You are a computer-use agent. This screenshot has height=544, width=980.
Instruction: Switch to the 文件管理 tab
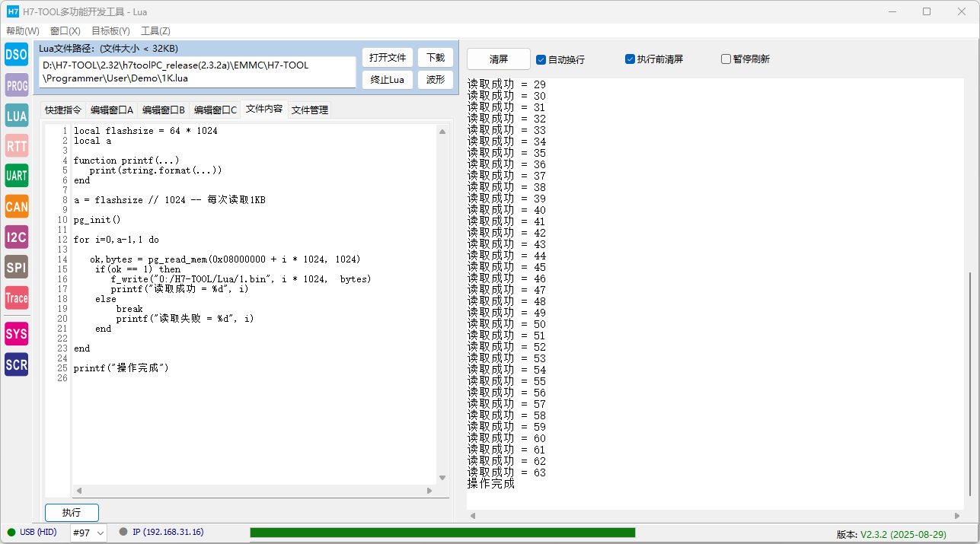[310, 110]
